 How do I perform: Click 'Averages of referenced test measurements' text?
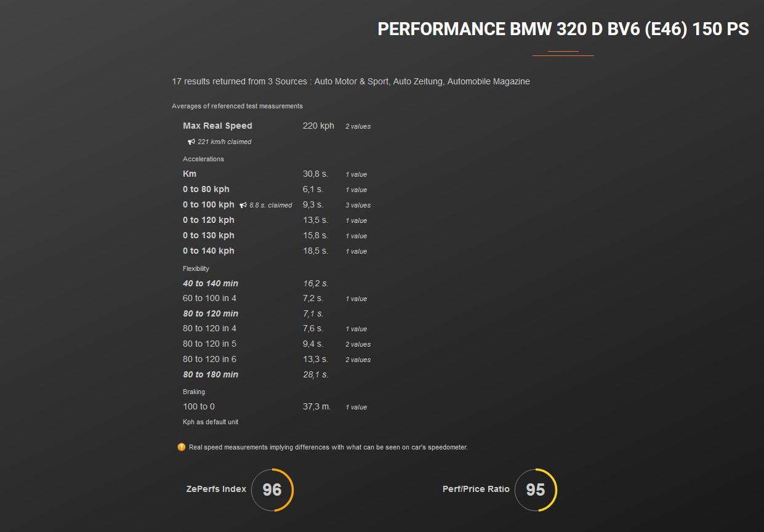pyautogui.click(x=237, y=106)
